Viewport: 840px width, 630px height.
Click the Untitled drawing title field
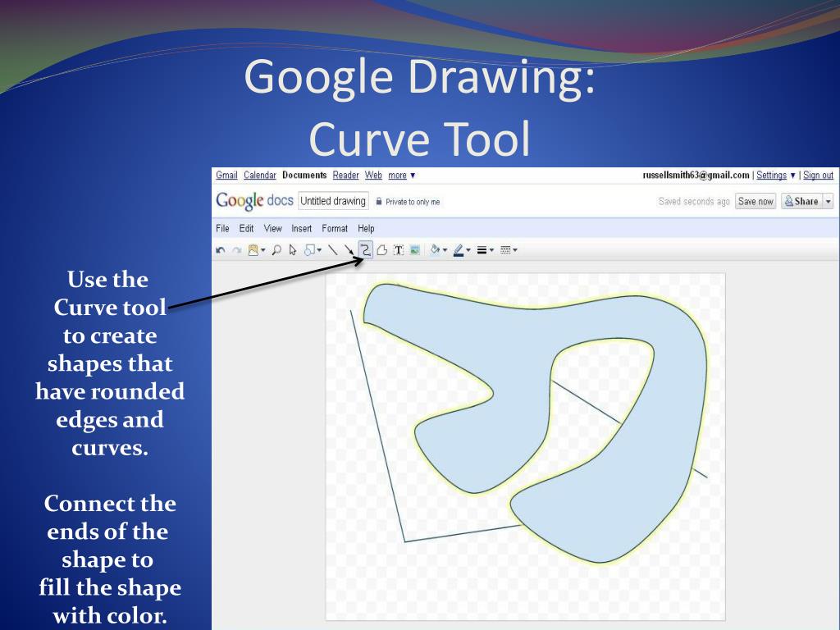(333, 201)
